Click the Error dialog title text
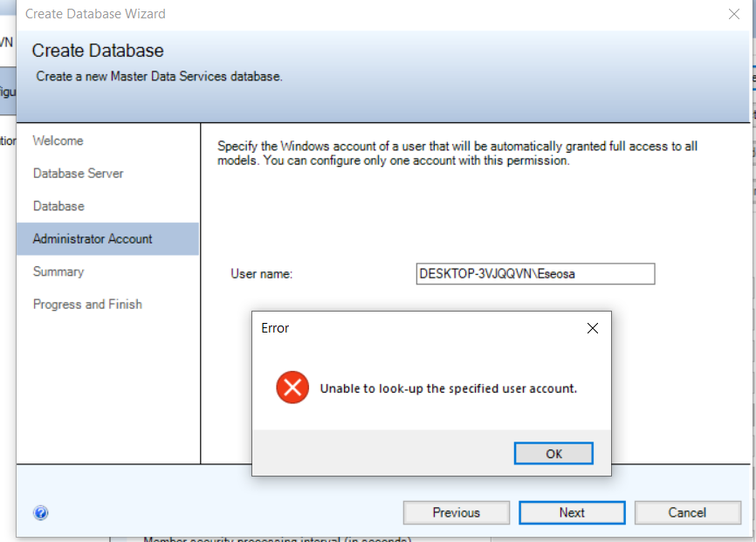The height and width of the screenshot is (542, 756). [x=275, y=328]
